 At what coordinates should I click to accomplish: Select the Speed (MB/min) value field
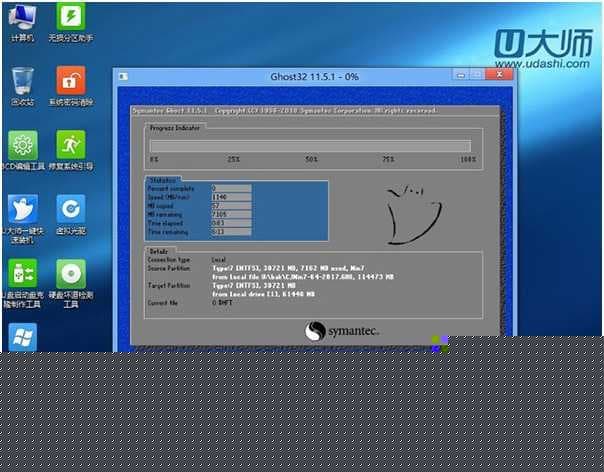(232, 196)
